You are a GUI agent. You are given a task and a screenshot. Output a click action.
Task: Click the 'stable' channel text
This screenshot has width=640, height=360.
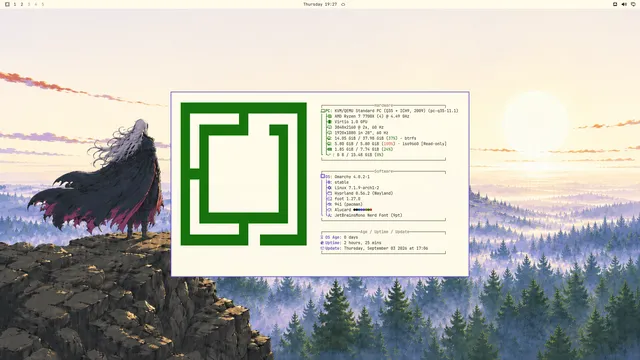click(x=342, y=182)
